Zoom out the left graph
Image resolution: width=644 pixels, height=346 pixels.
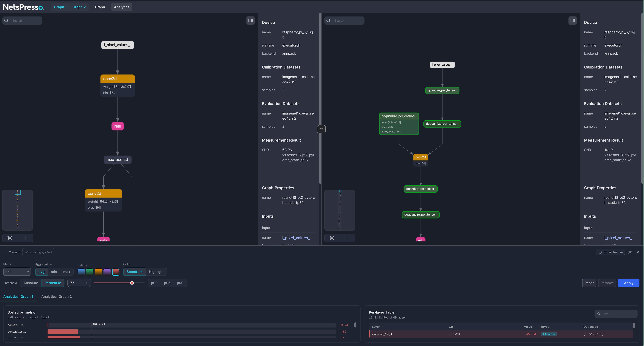point(18,238)
